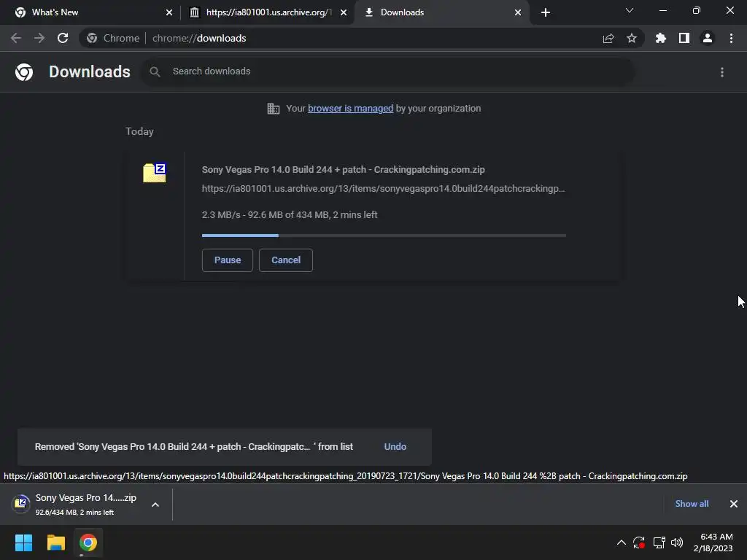The height and width of the screenshot is (560, 747).
Task: Click the Downloads page heading
Action: point(90,72)
